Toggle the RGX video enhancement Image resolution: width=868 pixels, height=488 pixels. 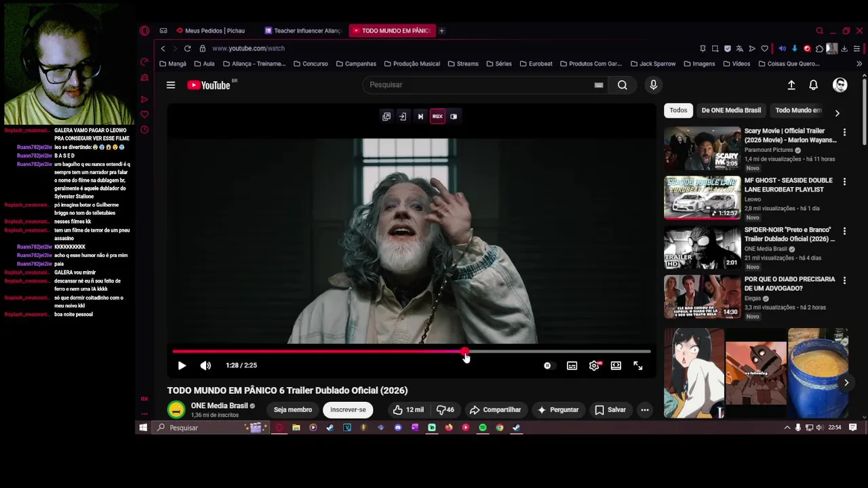pos(437,117)
